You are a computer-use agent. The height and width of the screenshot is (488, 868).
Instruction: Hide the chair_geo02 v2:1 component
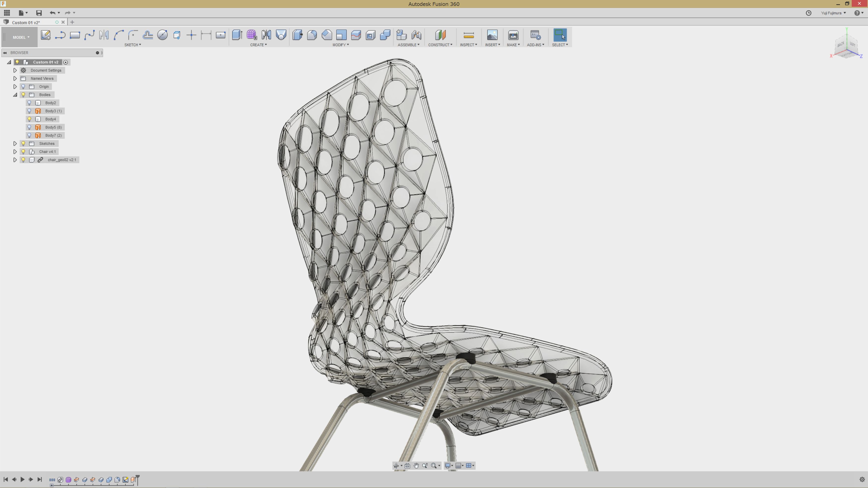pos(23,160)
